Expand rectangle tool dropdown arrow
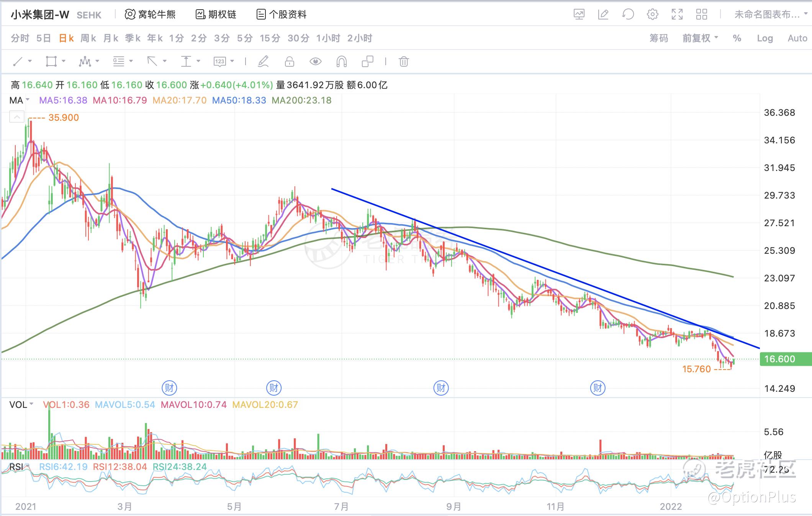Image resolution: width=812 pixels, height=516 pixels. 64,61
